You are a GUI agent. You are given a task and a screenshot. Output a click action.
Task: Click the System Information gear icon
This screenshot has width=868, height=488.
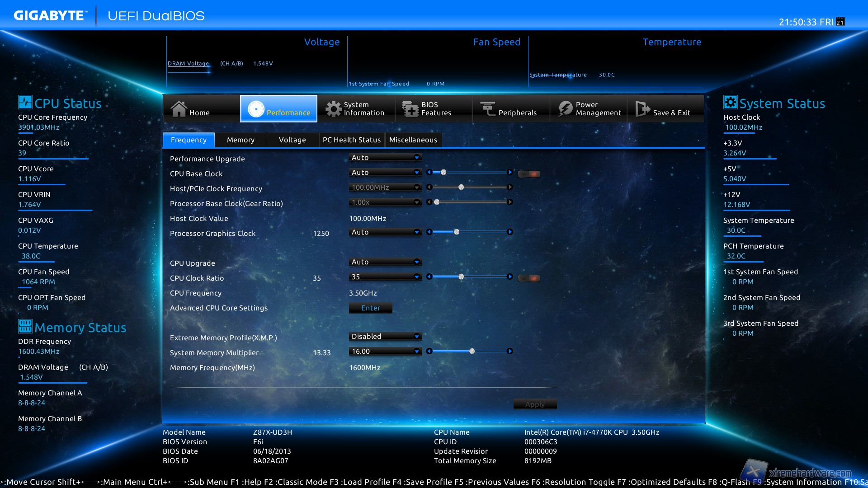coord(334,109)
